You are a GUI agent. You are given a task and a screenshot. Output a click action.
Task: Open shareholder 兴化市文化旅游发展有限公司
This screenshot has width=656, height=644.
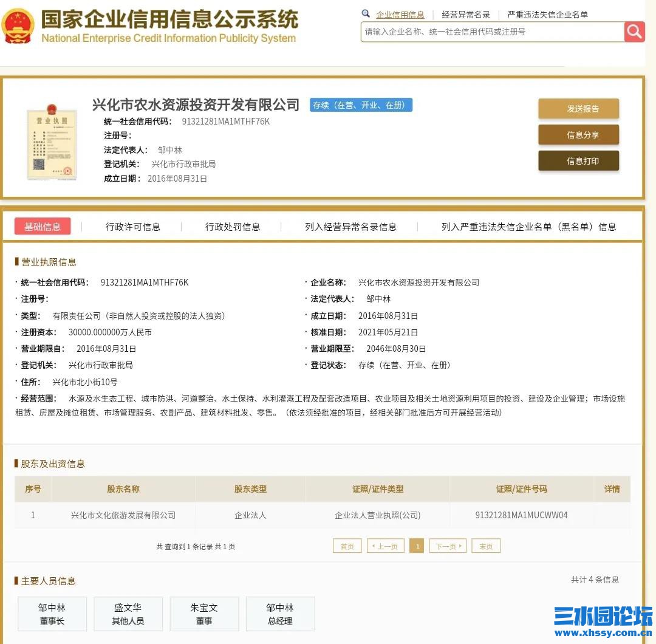123,515
